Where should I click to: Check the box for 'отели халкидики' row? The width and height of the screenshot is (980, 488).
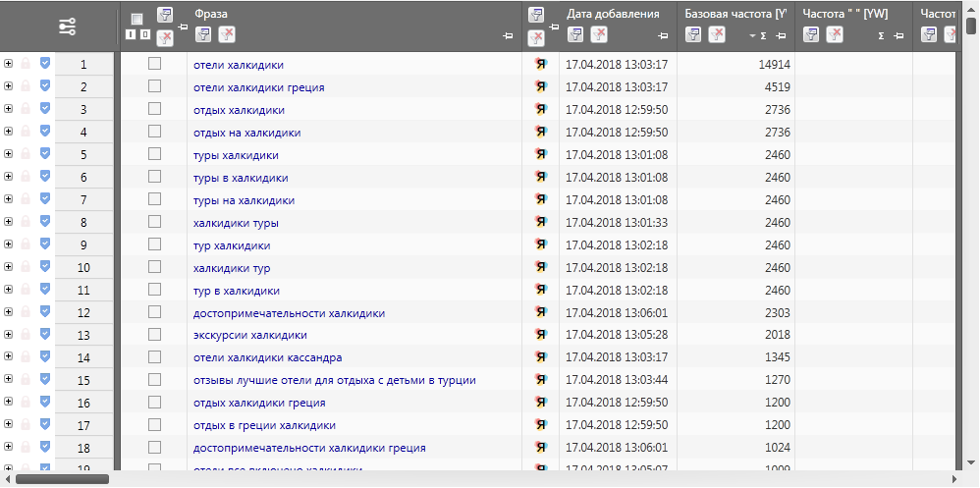tap(154, 64)
